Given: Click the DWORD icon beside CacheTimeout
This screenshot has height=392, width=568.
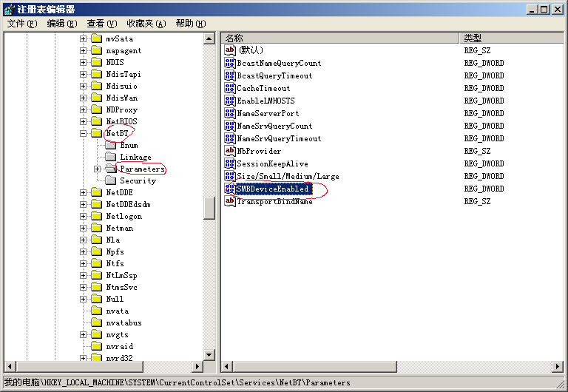Looking at the screenshot, I should pyautogui.click(x=230, y=88).
